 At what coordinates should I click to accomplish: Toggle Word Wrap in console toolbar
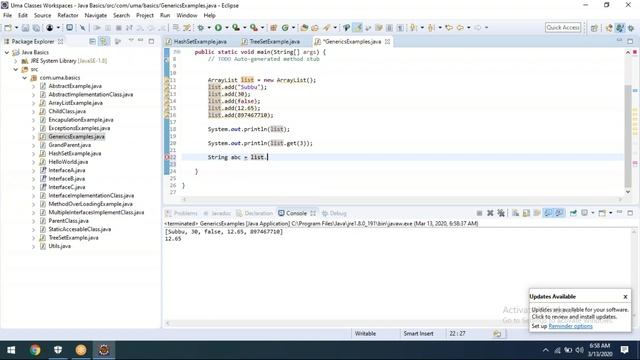click(537, 213)
